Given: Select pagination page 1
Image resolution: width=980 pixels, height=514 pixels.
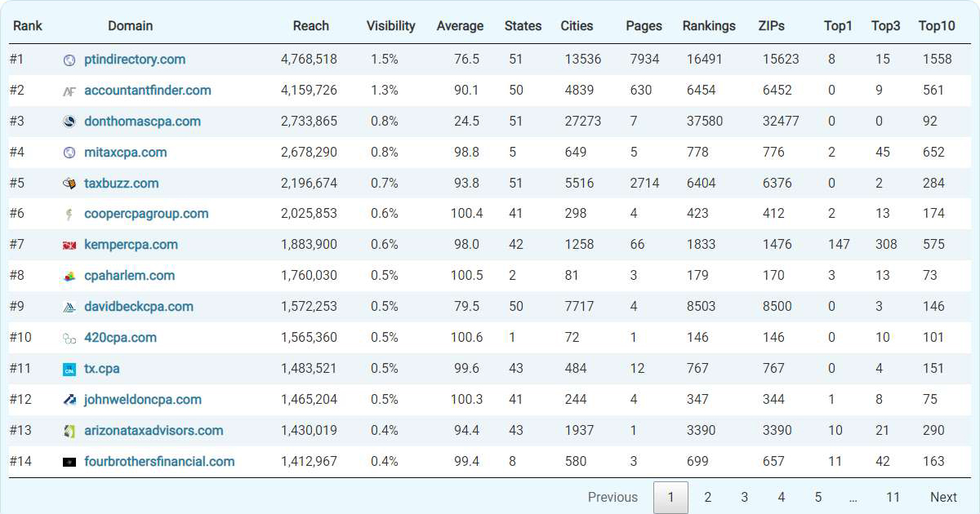Looking at the screenshot, I should (670, 498).
